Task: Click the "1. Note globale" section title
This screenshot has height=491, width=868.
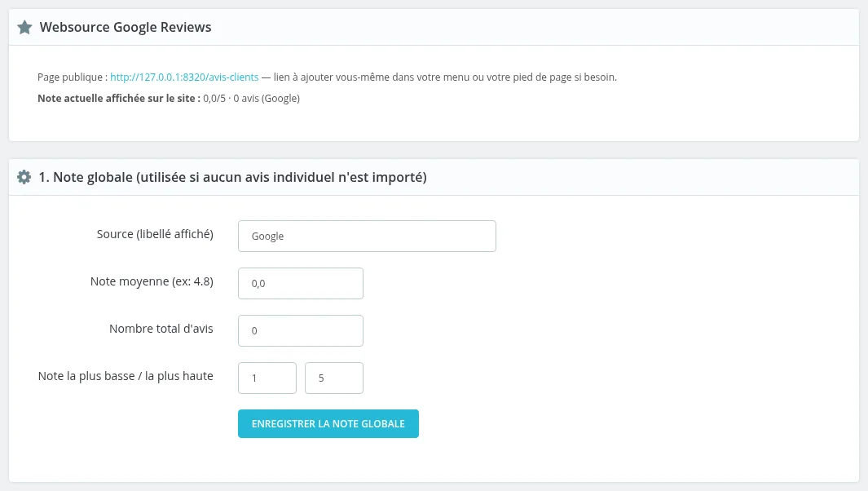Action: [x=232, y=177]
